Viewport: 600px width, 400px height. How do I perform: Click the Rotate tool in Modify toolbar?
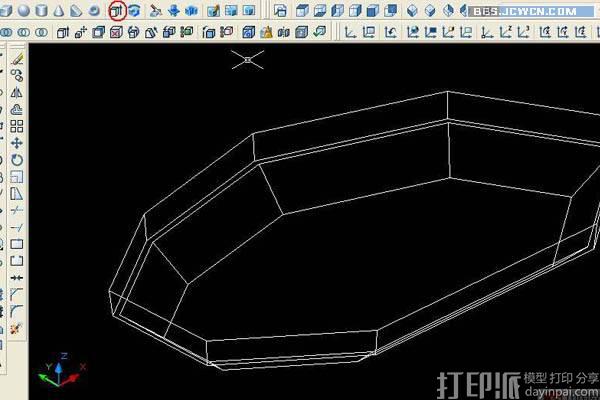point(17,160)
